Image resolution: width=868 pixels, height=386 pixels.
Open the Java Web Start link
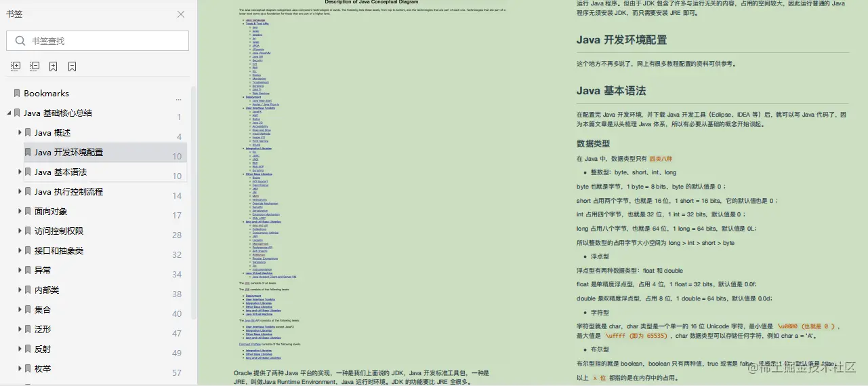[x=261, y=100]
